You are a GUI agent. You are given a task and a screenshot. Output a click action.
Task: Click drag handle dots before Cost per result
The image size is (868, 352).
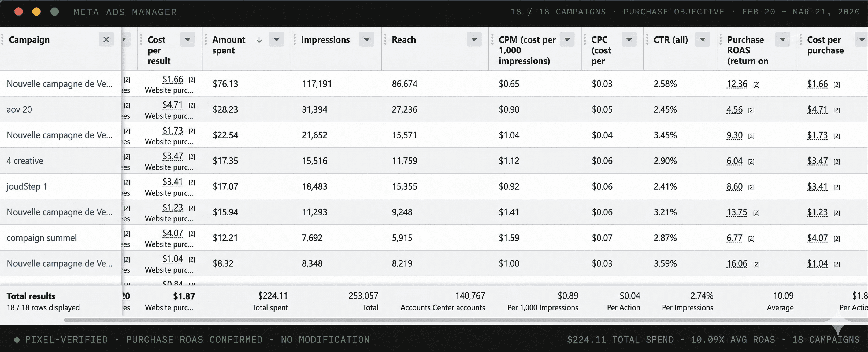[141, 39]
